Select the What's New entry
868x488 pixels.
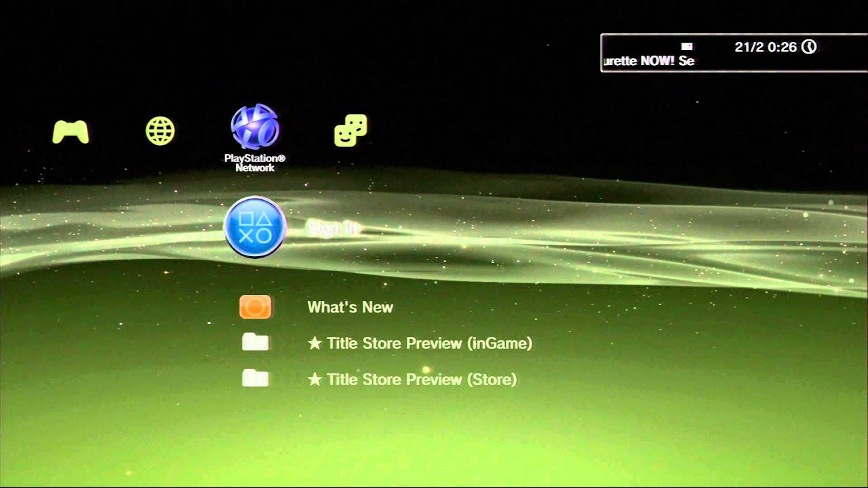pos(350,307)
